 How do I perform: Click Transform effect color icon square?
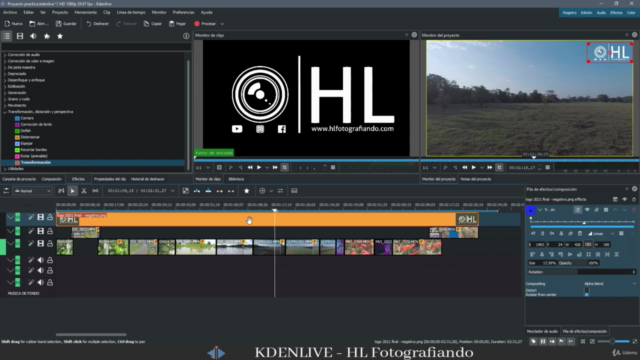coord(531,210)
